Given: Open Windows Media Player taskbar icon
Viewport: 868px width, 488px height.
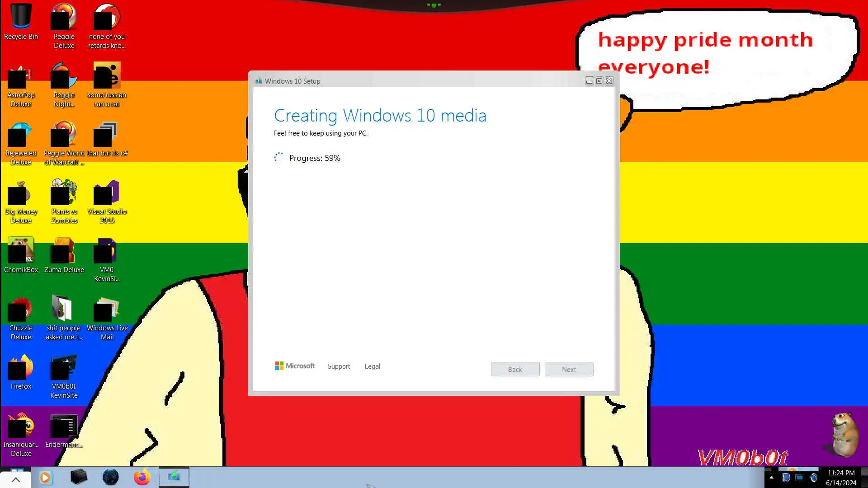Looking at the screenshot, I should (45, 477).
